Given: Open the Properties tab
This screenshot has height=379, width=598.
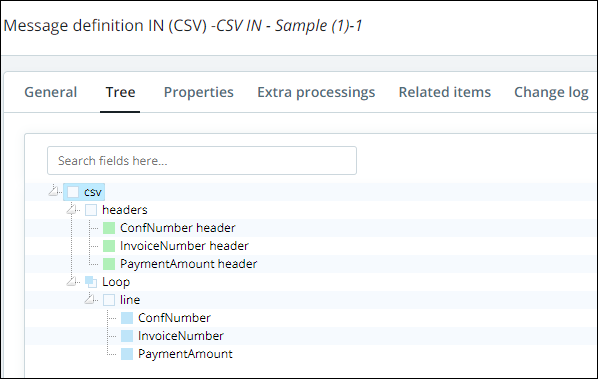Looking at the screenshot, I should [198, 92].
